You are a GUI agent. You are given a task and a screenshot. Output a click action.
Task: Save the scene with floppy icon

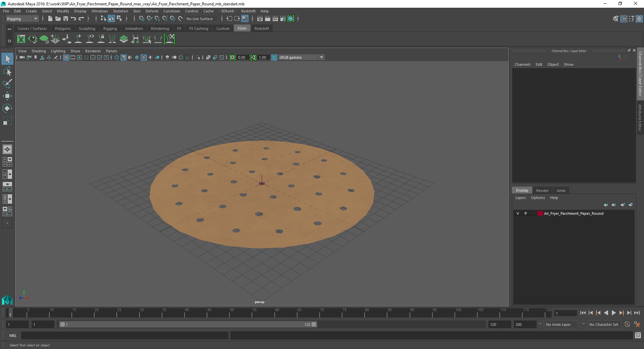pos(66,19)
